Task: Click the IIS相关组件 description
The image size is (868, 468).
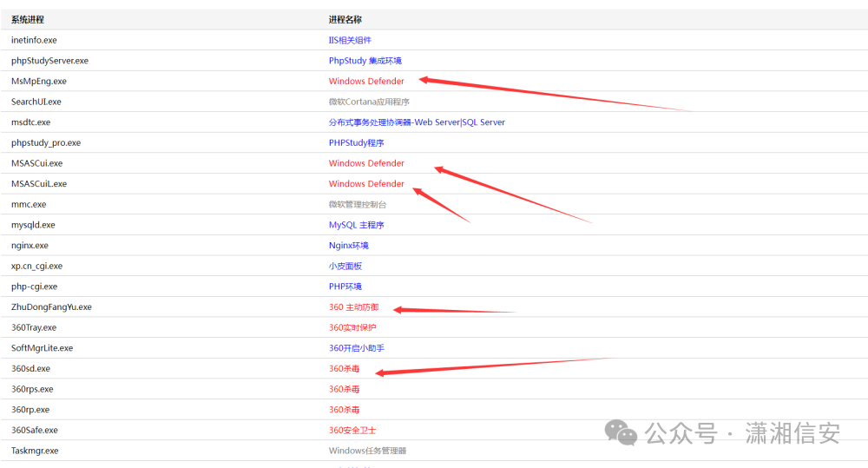Action: [x=350, y=41]
